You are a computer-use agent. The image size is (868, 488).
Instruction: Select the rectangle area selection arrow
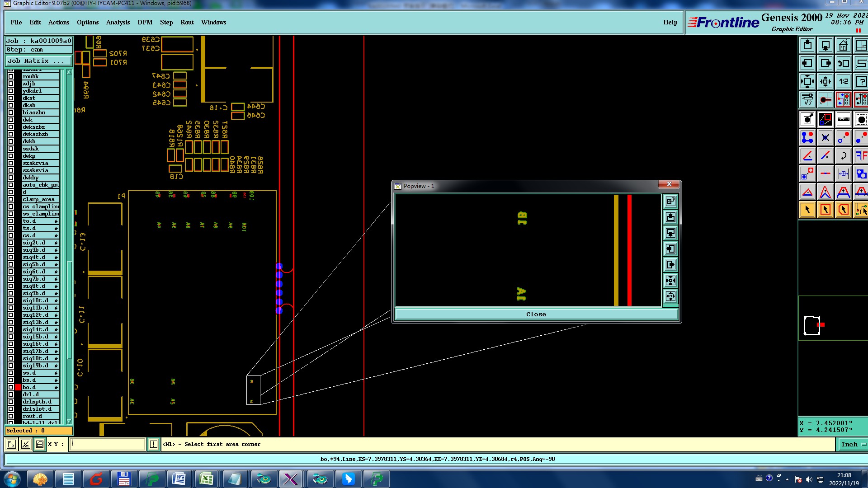825,210
